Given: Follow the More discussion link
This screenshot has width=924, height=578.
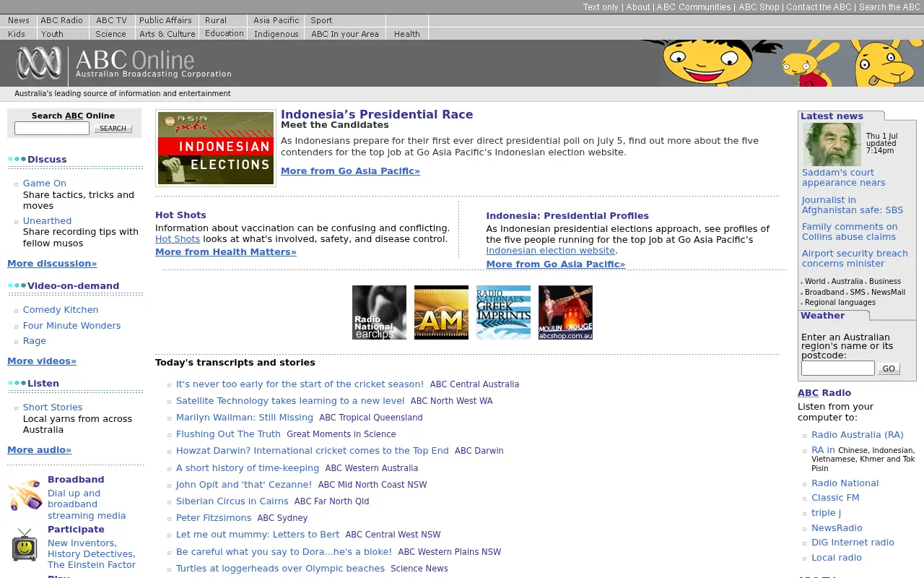Looking at the screenshot, I should pyautogui.click(x=52, y=264).
